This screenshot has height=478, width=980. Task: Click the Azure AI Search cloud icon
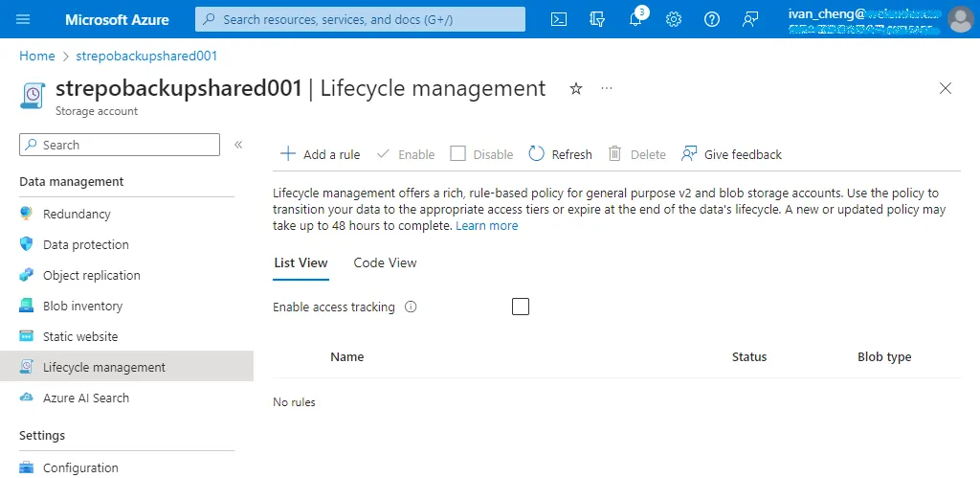coord(26,398)
